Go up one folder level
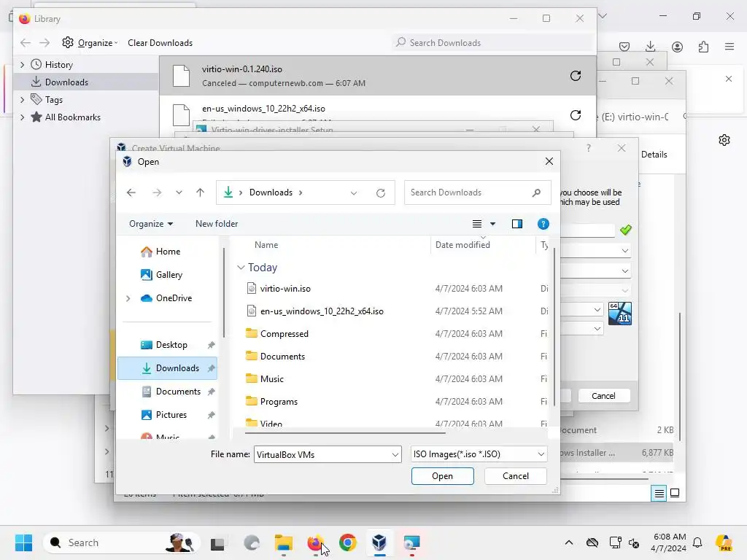Viewport: 747px width, 560px height. pos(200,192)
